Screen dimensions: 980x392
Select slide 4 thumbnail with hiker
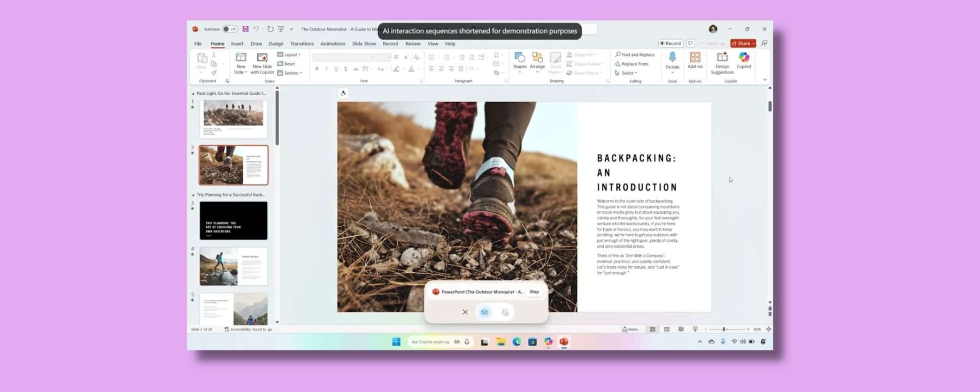click(233, 266)
